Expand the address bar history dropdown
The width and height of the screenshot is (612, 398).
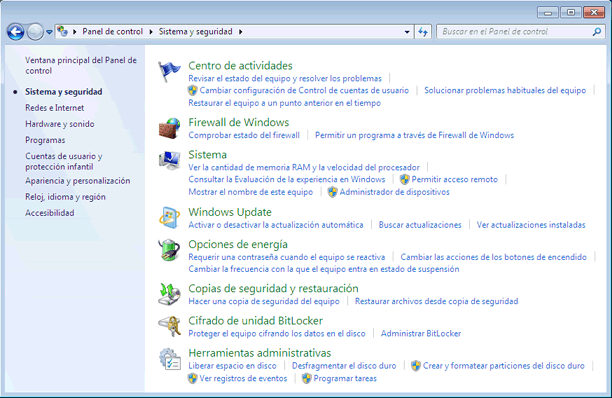407,32
